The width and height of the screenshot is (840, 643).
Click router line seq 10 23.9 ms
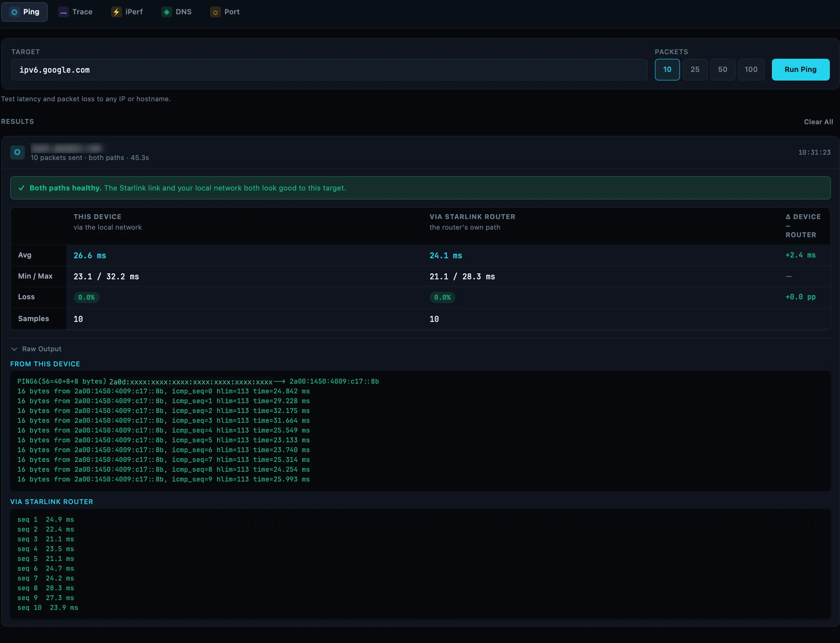47,608
